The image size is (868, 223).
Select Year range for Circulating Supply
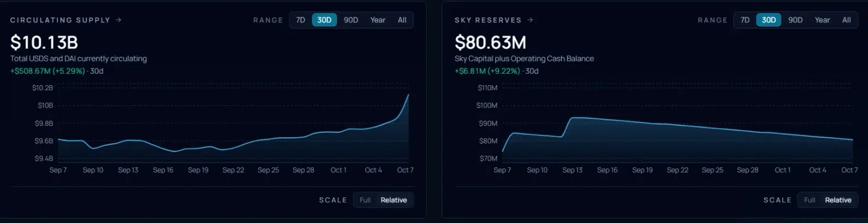pos(378,20)
